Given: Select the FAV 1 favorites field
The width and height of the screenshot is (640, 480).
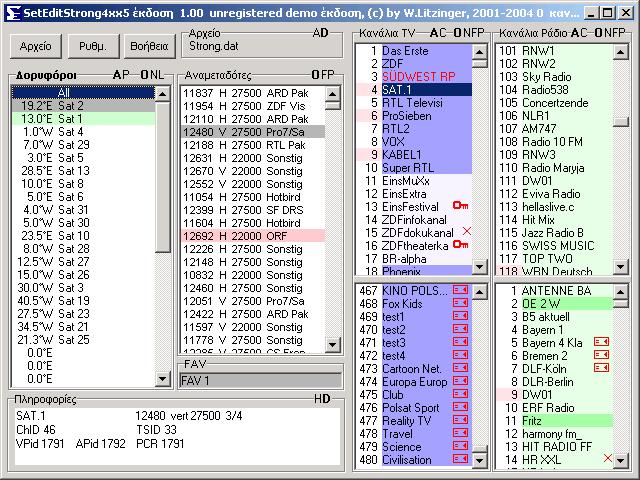Looking at the screenshot, I should (260, 381).
